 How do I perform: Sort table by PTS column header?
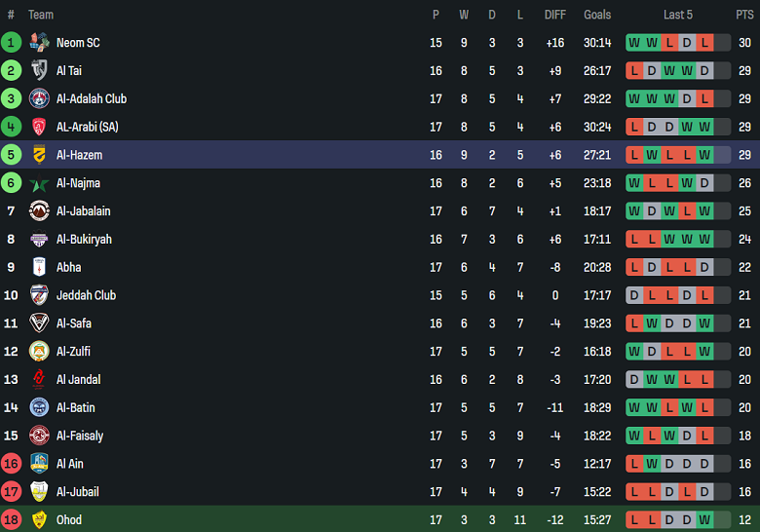(744, 15)
